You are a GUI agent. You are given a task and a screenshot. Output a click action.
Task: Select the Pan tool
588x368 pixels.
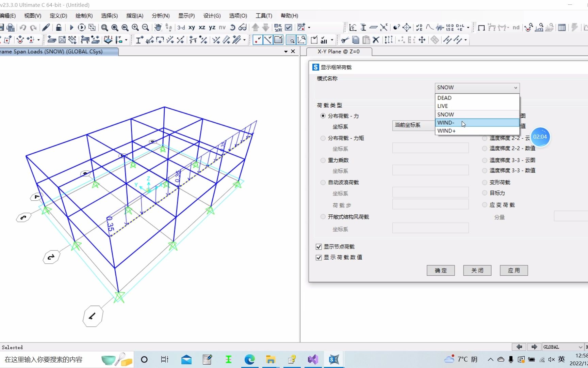(158, 28)
